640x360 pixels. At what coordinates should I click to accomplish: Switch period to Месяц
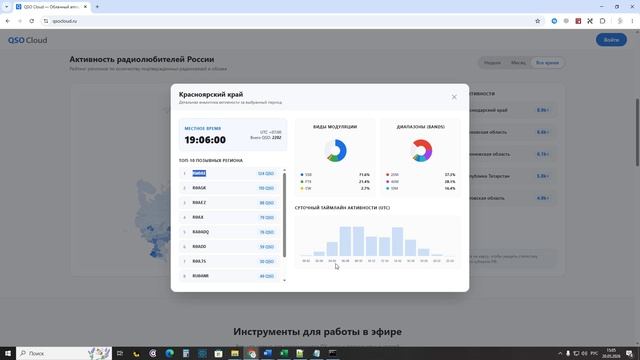click(x=518, y=63)
